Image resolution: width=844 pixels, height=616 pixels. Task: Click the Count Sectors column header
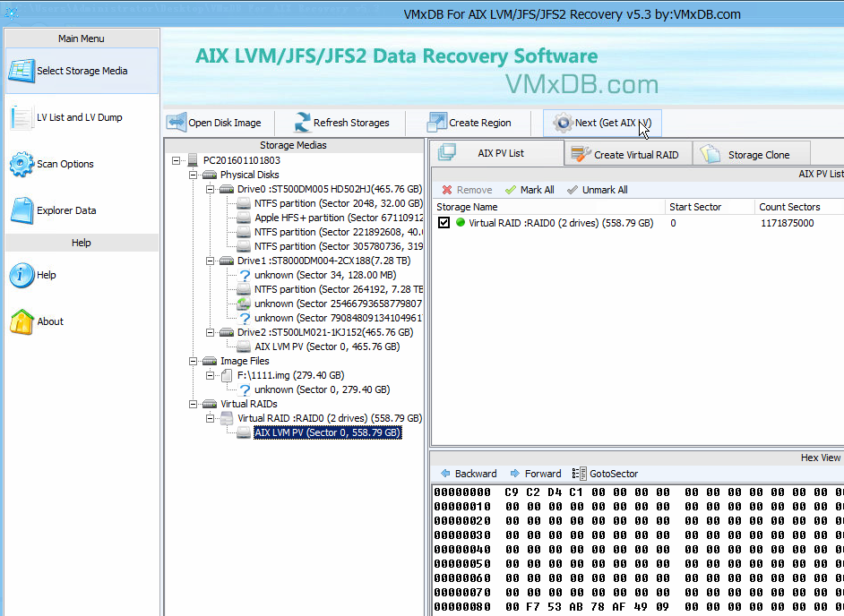[x=799, y=207]
